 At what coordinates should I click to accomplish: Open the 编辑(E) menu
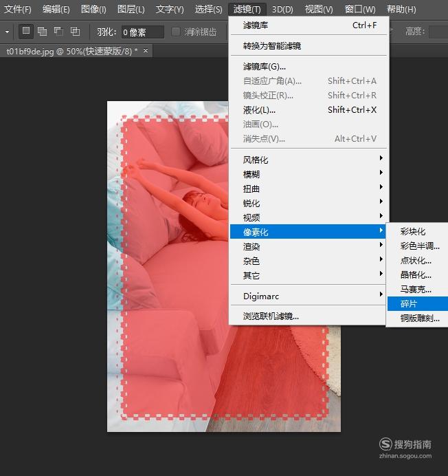pyautogui.click(x=56, y=9)
